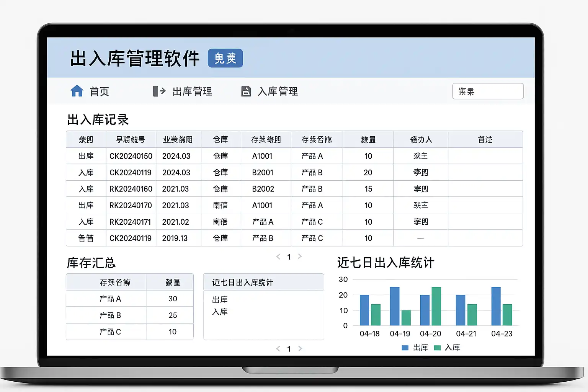The image size is (588, 392).
Task: Click the blue 出库 bar for 04-18
Action: pos(364,310)
